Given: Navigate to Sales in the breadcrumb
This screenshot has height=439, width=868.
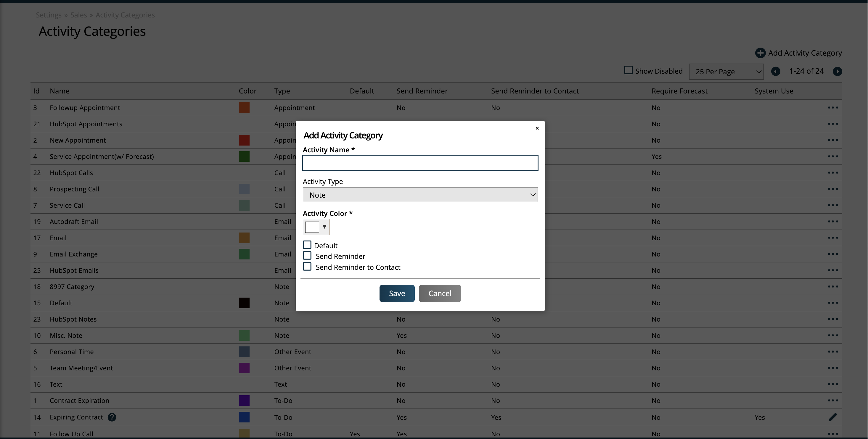Looking at the screenshot, I should click(78, 15).
